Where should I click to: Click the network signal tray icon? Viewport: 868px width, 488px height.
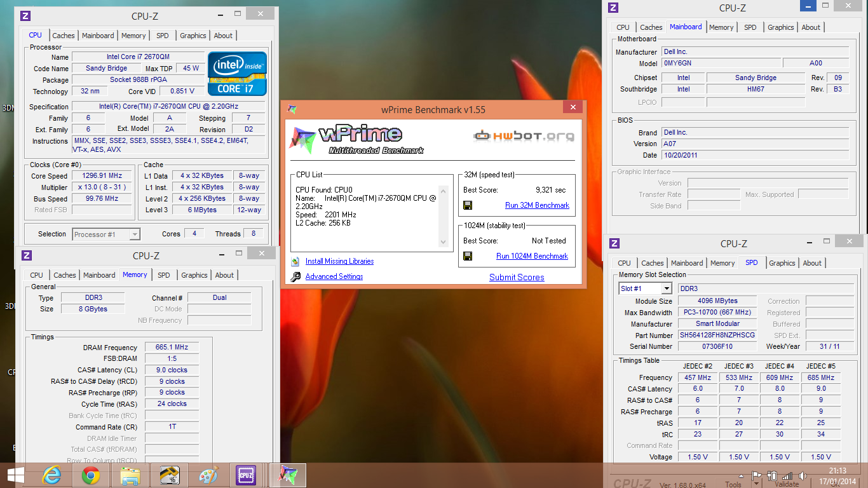pyautogui.click(x=788, y=475)
